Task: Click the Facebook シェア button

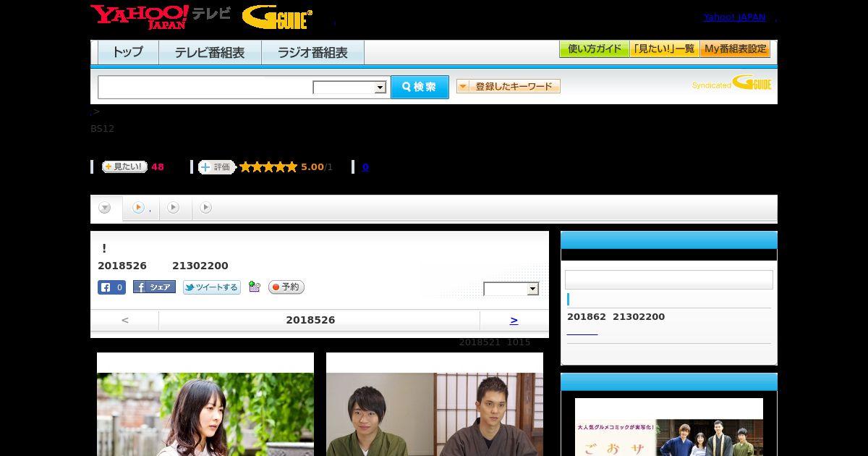Action: tap(154, 287)
